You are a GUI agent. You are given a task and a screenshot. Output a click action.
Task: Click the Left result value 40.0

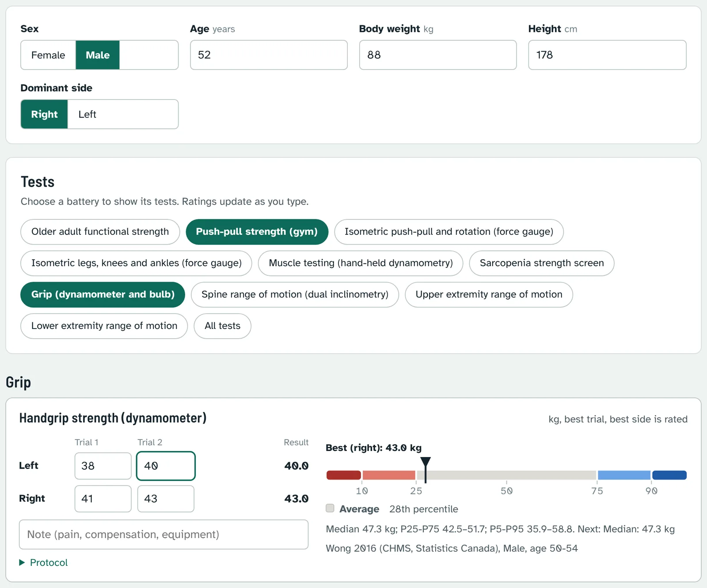[x=296, y=466]
